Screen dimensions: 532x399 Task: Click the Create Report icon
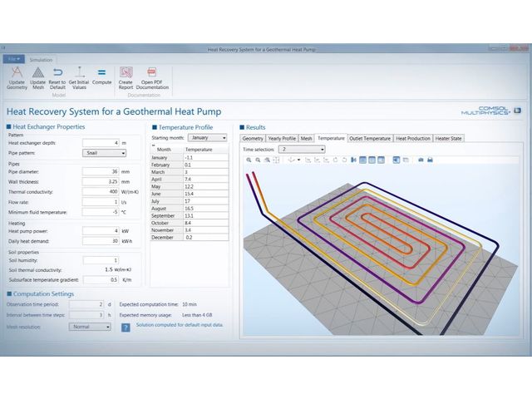126,73
